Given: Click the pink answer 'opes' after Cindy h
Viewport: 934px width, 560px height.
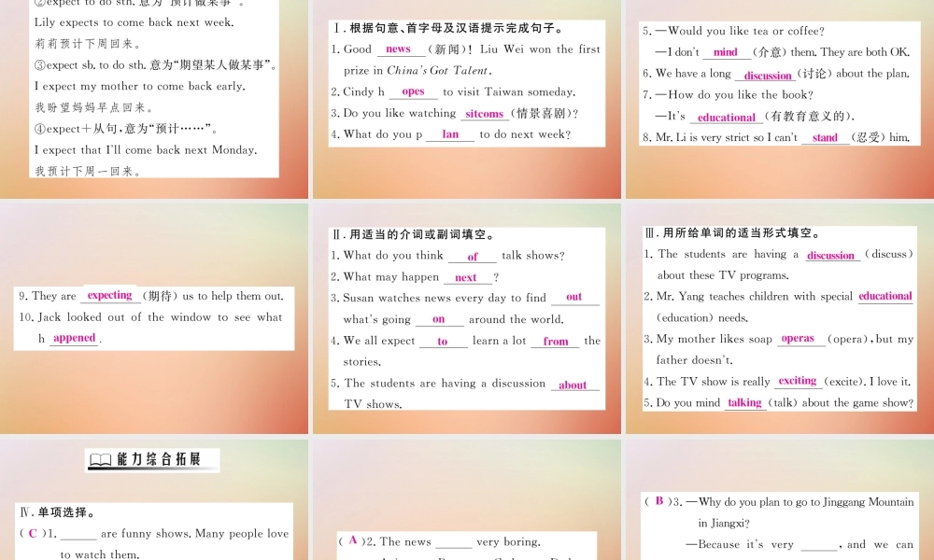Looking at the screenshot, I should click(413, 91).
